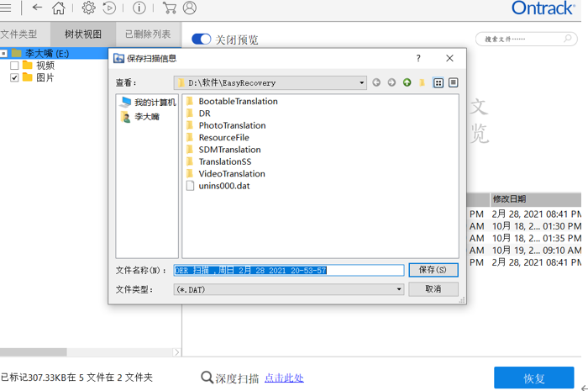Screen dimensions: 588x391
Task: Switch to the 已删除列表 tab
Action: click(148, 34)
